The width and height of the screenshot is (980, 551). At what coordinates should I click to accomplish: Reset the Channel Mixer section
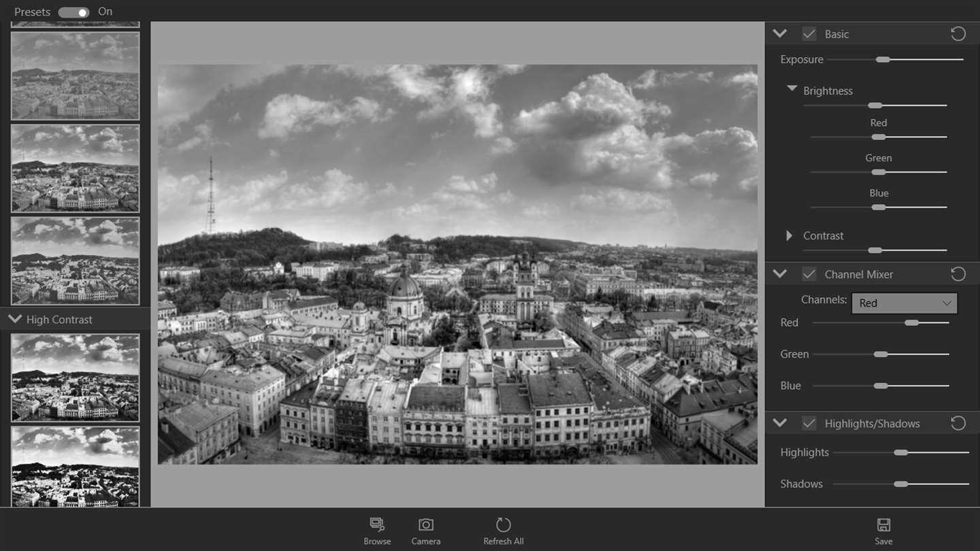point(958,274)
